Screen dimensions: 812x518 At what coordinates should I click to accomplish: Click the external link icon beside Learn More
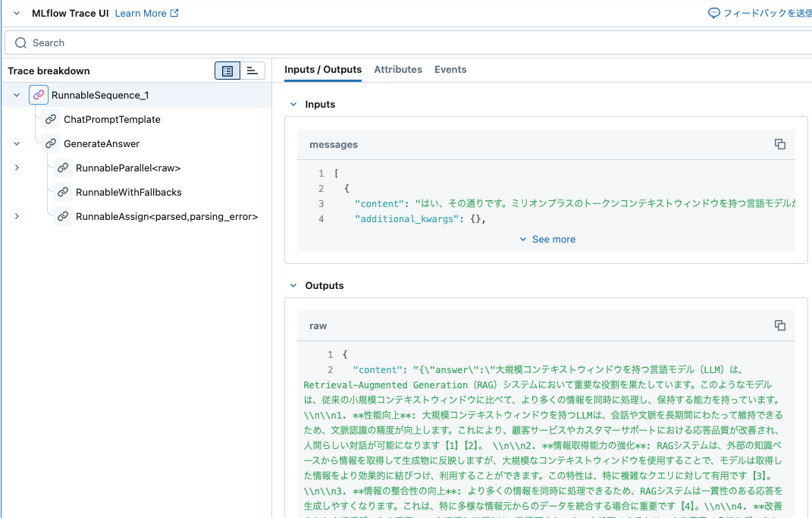(174, 13)
